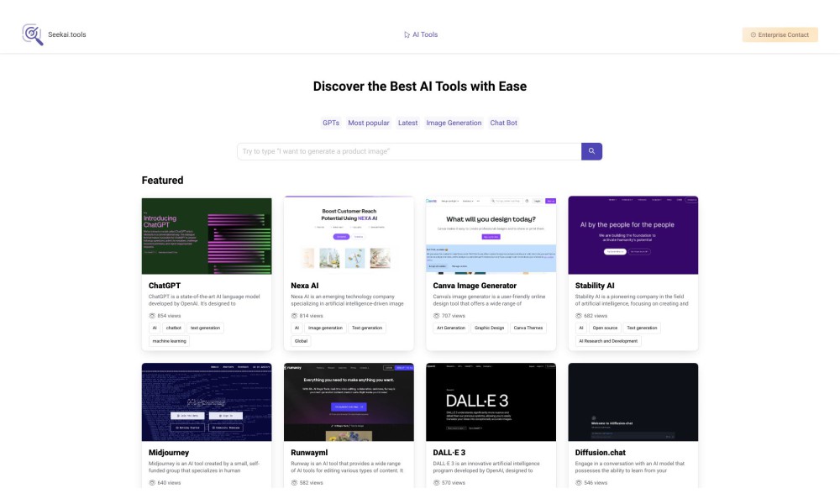840x504 pixels.
Task: Click the DALL·E 3 card title
Action: tap(449, 453)
